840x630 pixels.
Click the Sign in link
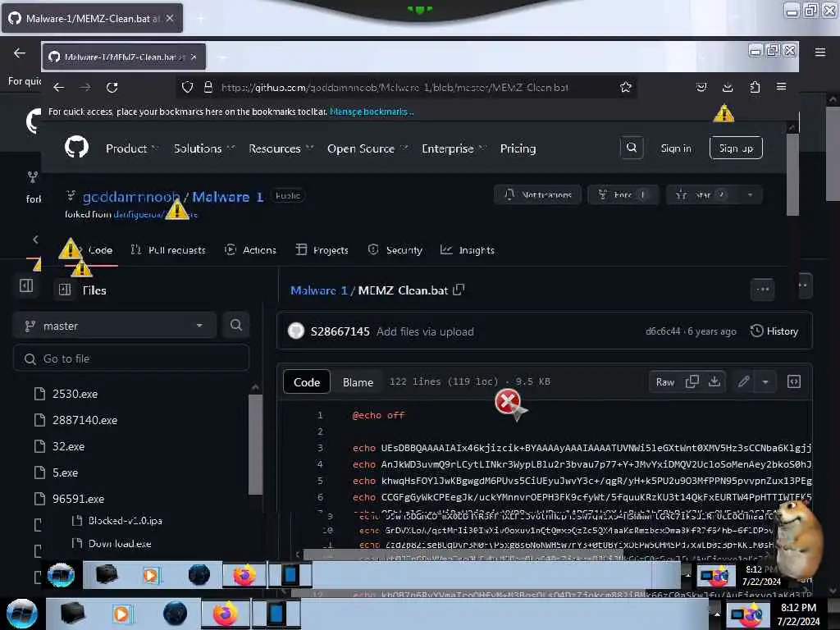coord(676,148)
